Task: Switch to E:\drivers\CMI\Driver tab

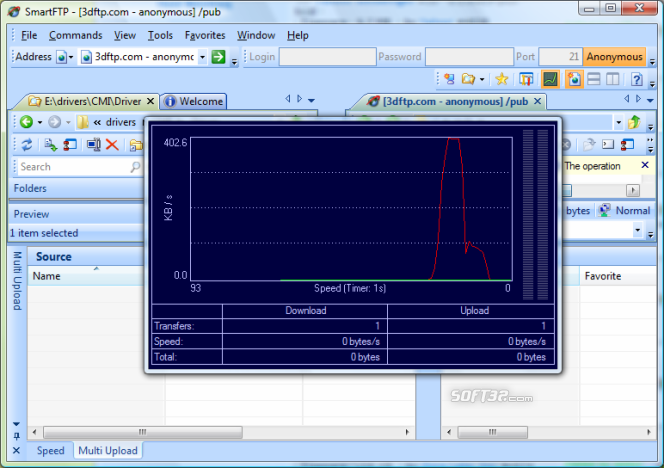Action: point(87,101)
